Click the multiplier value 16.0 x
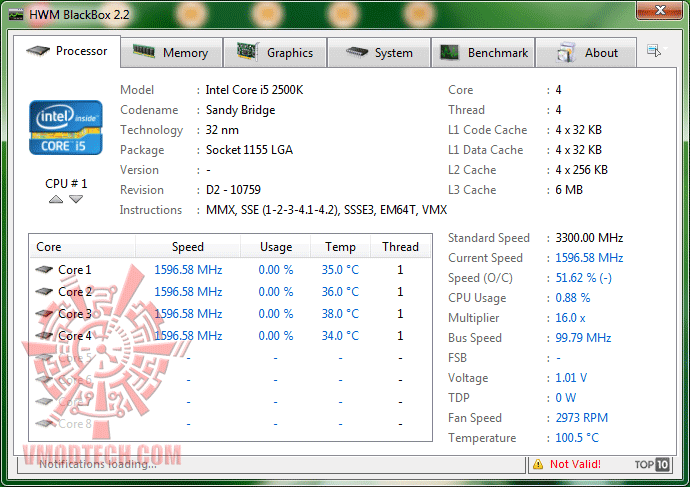 570,318
